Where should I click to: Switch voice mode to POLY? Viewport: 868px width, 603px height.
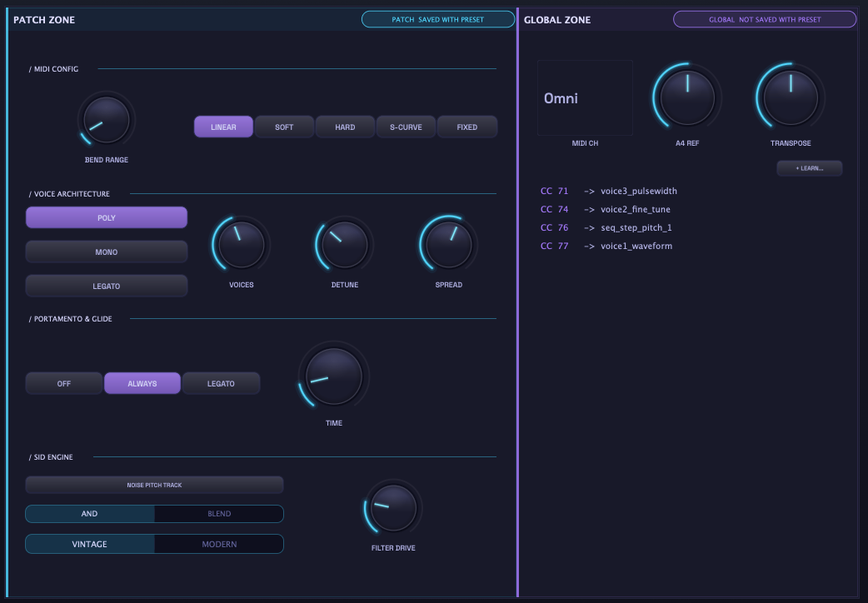(x=107, y=217)
